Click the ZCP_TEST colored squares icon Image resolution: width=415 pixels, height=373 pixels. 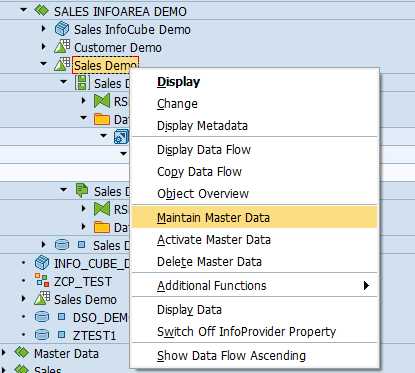click(x=42, y=280)
